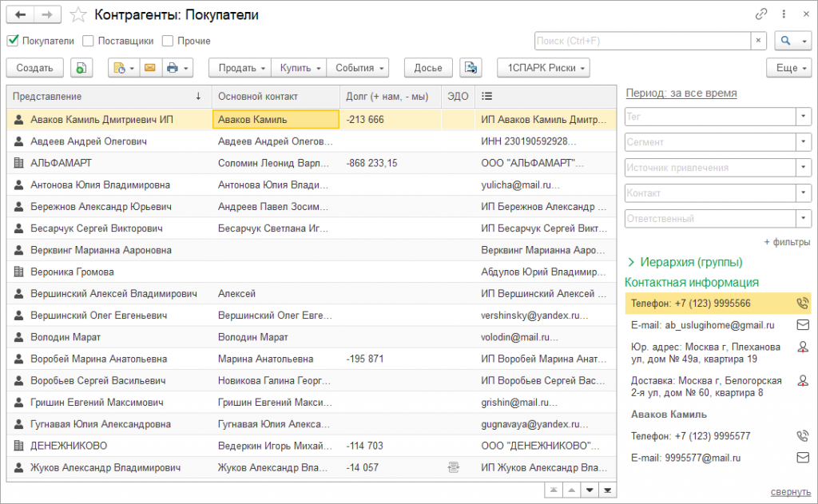Click the green add-document icon beside Создать
818x504 pixels.
[81, 68]
